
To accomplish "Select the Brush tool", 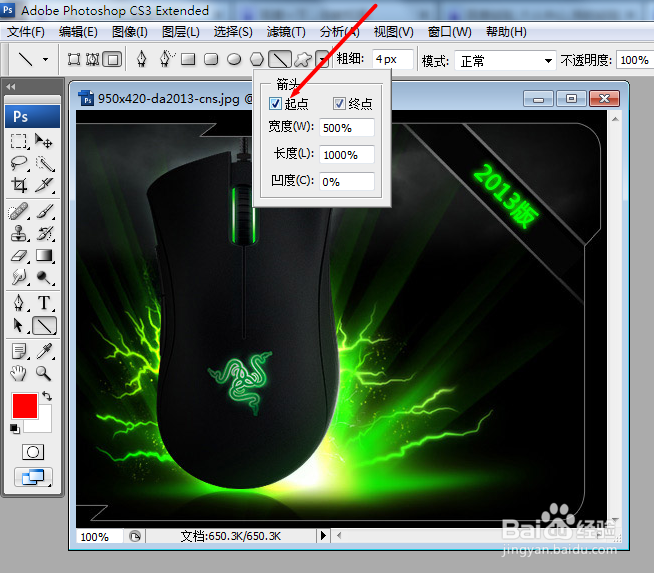I will (x=45, y=211).
